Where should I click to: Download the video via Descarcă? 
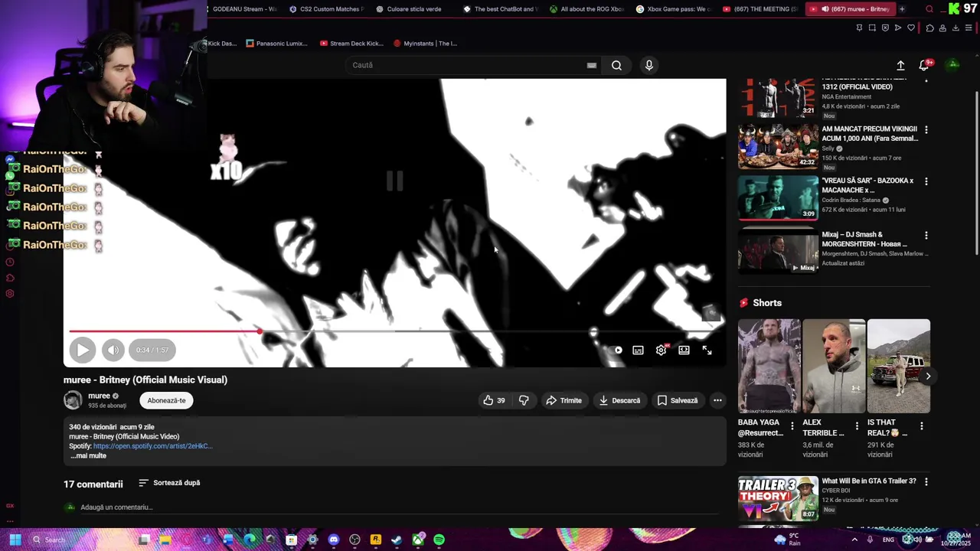pos(619,400)
